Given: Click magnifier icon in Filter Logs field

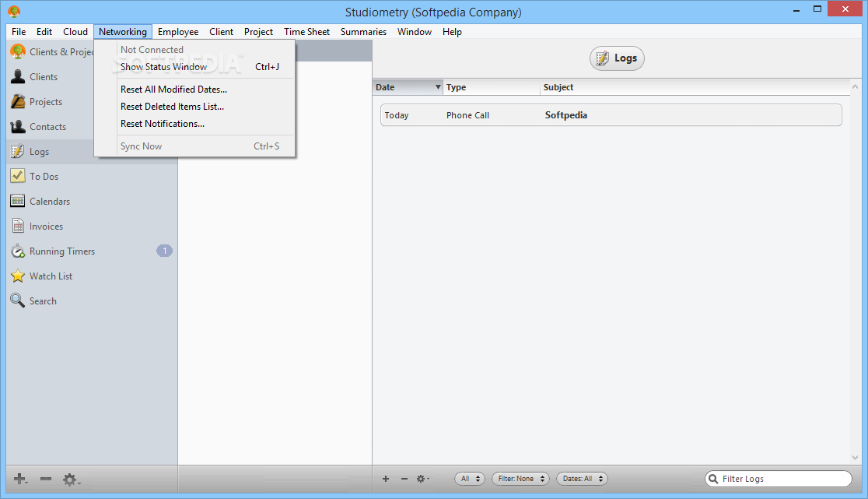Looking at the screenshot, I should [x=713, y=479].
